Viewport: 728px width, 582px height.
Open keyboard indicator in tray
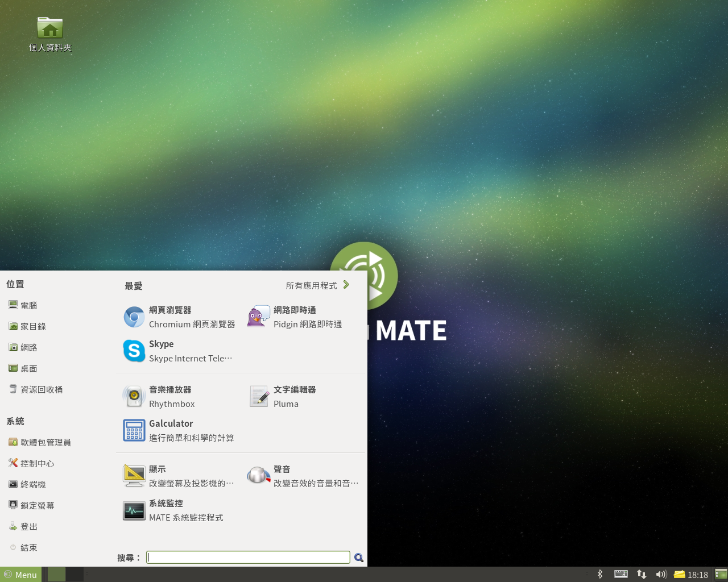point(621,574)
